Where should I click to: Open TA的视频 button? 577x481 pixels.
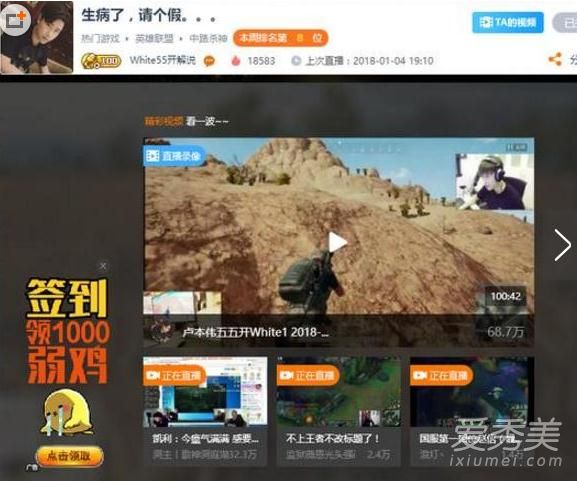point(507,22)
